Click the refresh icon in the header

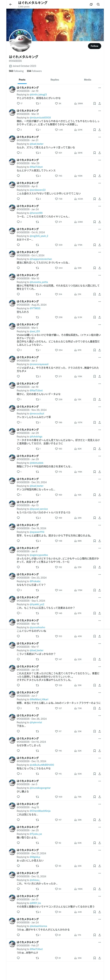(x=91, y=5)
